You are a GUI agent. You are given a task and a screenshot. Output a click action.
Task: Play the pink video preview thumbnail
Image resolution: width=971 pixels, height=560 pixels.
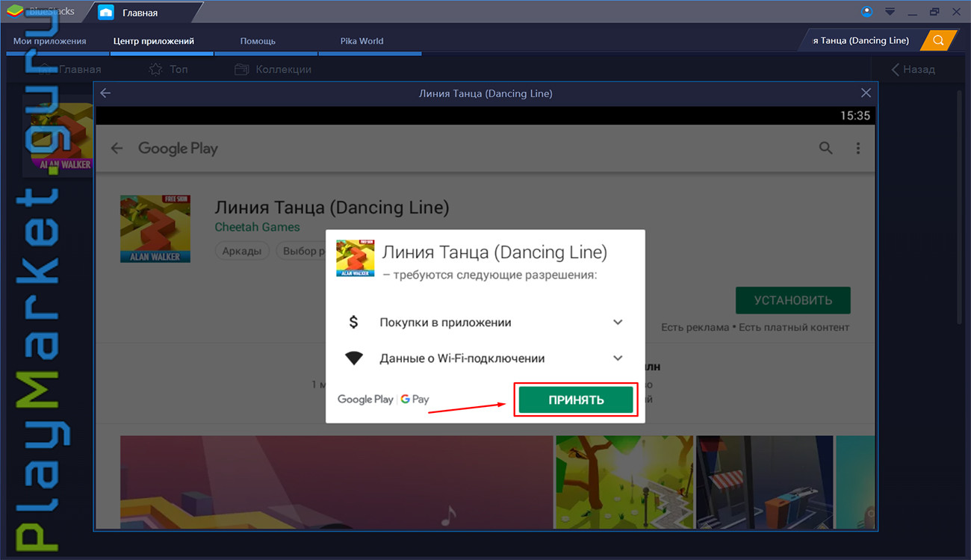point(336,482)
